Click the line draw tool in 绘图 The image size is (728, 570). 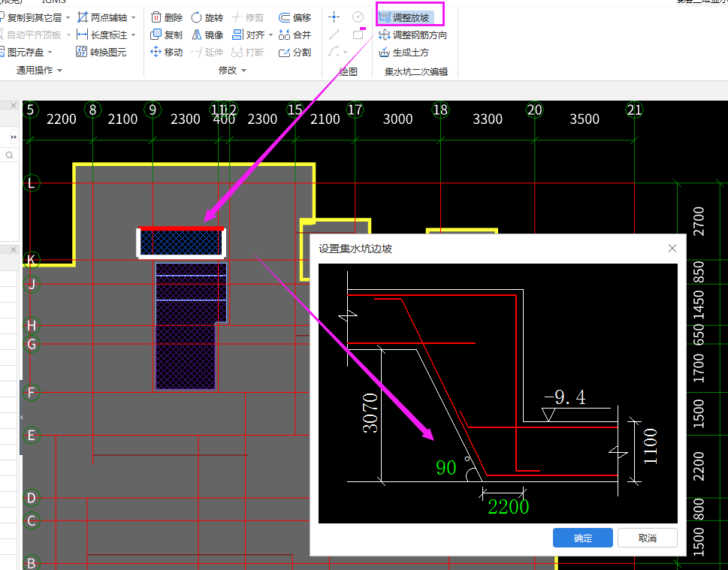click(334, 35)
